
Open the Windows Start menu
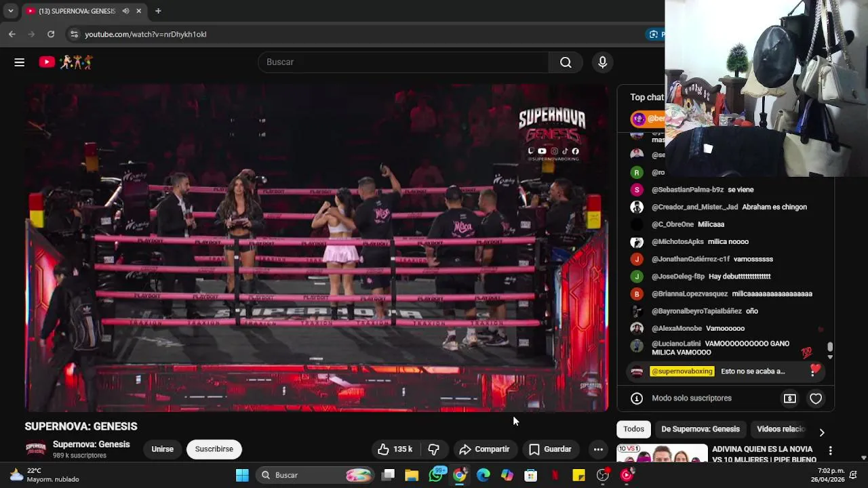[242, 475]
